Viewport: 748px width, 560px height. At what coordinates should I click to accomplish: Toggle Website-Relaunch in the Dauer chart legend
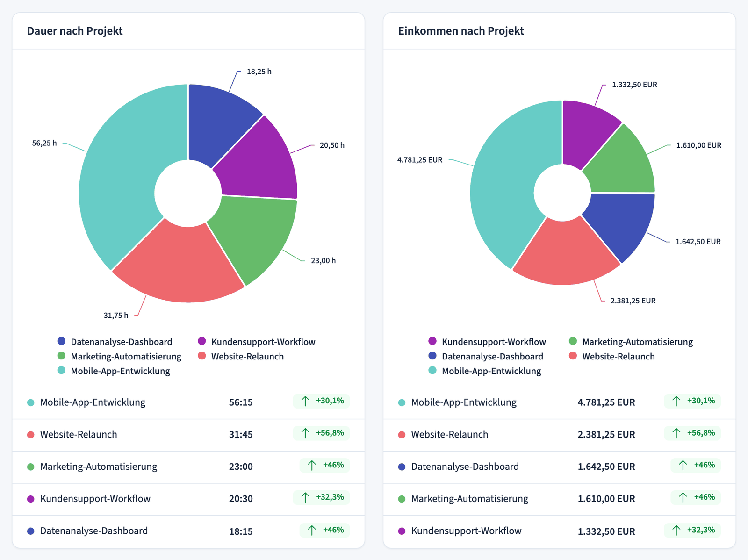click(x=241, y=356)
